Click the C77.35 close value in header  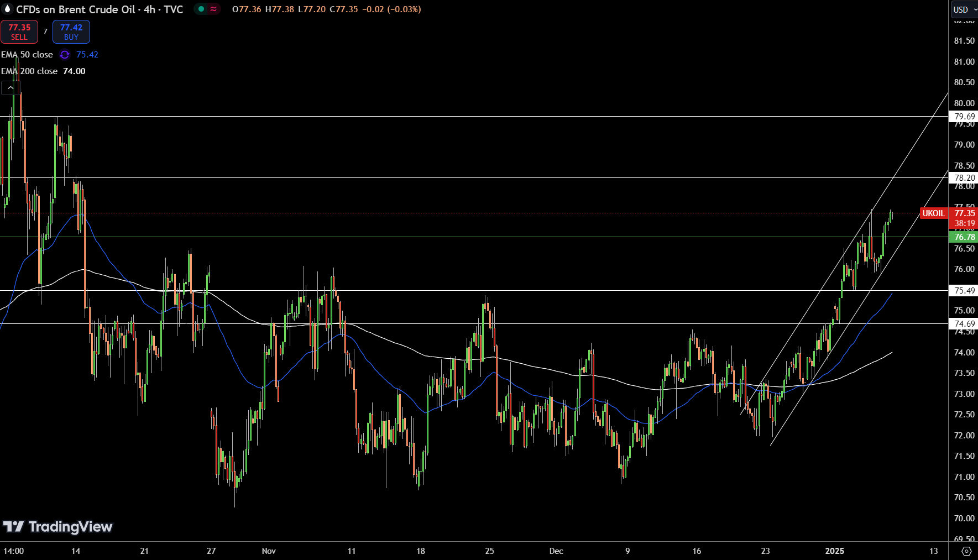pyautogui.click(x=344, y=9)
